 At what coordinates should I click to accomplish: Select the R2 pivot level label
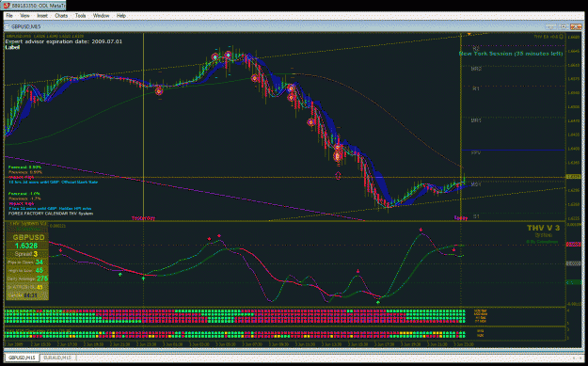476,49
